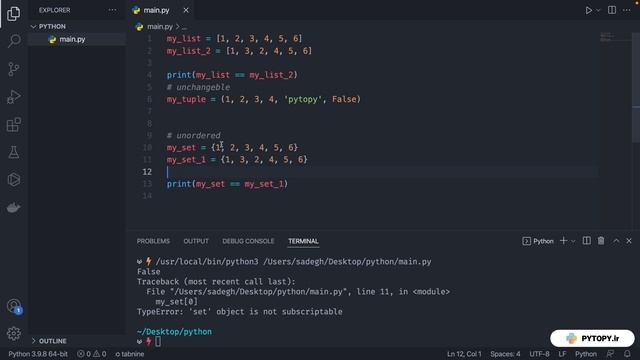
Task: Maximize the panel with chevron up
Action: [x=616, y=241]
